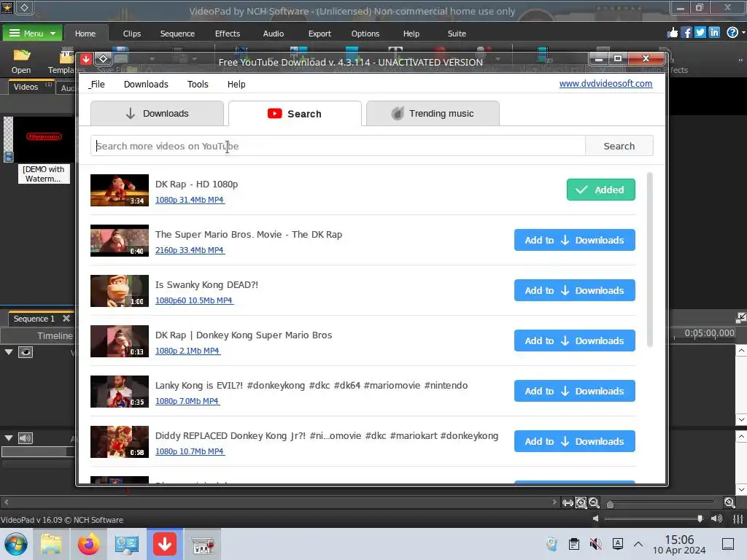The image size is (747, 560).
Task: Open the Suite tab in VideoPad
Action: click(x=457, y=34)
